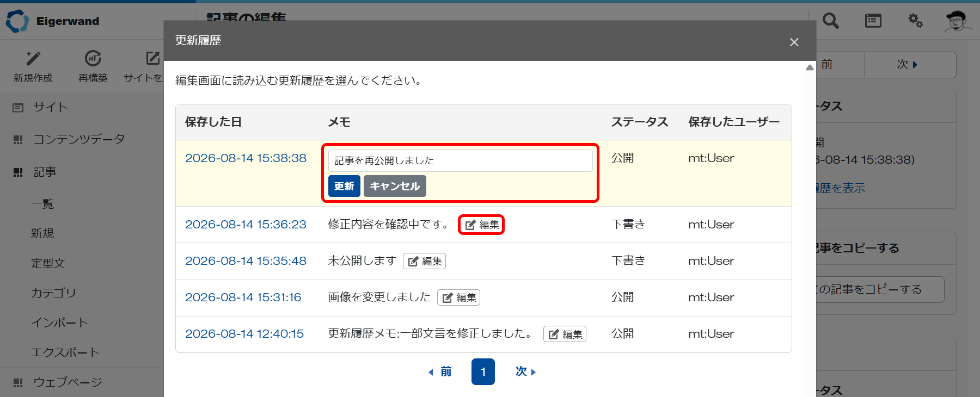This screenshot has width=980, height=397.
Task: Go to next page with 次 in dialog
Action: click(525, 371)
